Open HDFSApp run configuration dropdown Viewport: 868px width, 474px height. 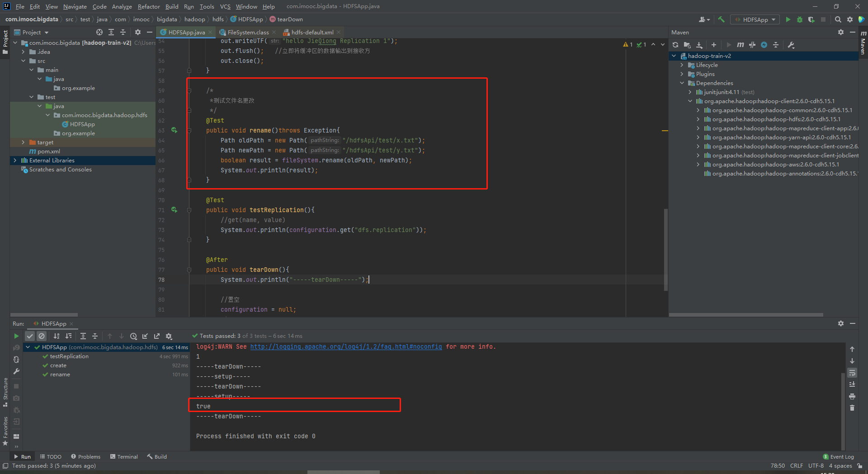pyautogui.click(x=755, y=19)
